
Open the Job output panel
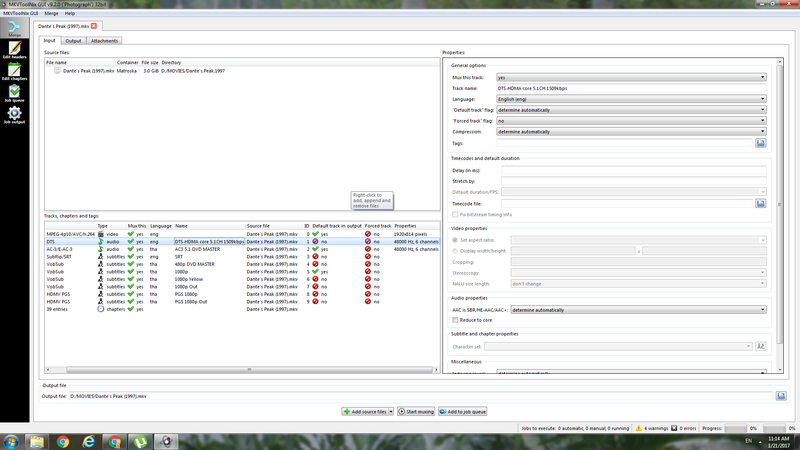click(x=14, y=115)
